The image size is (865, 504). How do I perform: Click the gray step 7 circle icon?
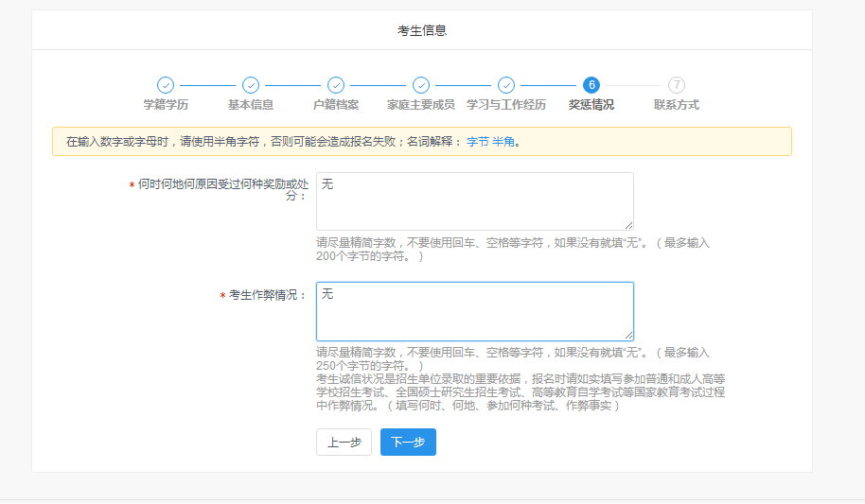677,85
